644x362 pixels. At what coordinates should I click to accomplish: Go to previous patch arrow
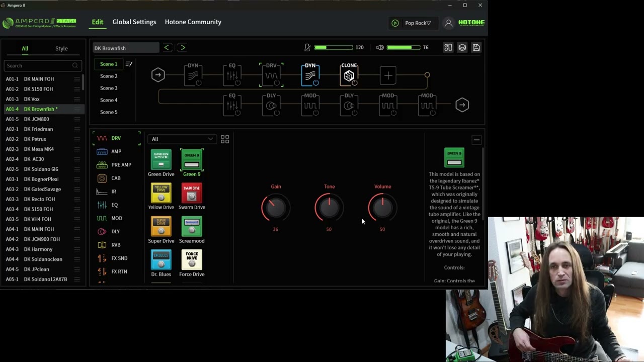tap(167, 47)
